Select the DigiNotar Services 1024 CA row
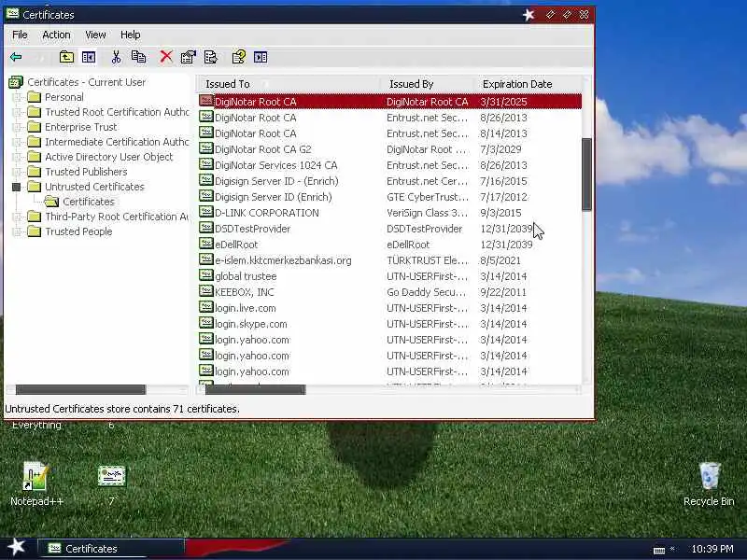 389,165
